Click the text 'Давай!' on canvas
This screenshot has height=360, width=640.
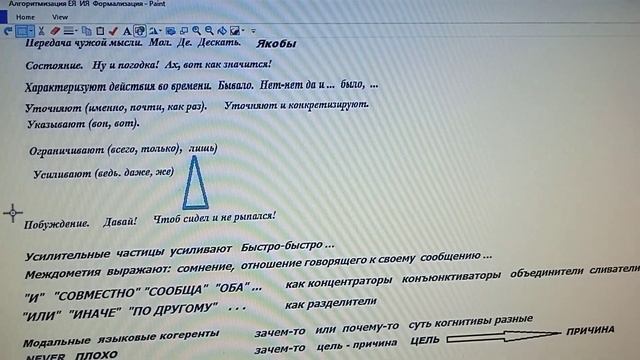[x=120, y=222]
